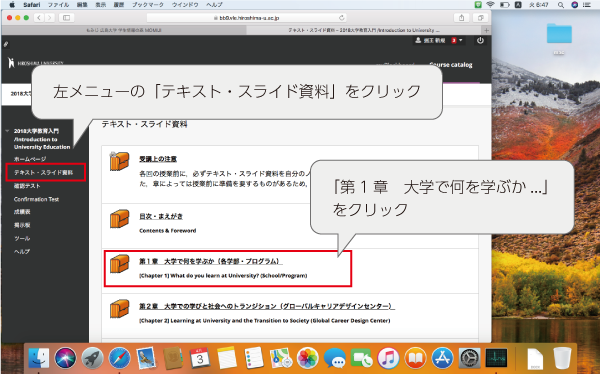
Task: Open System Preferences gear in Dock
Action: (x=469, y=358)
